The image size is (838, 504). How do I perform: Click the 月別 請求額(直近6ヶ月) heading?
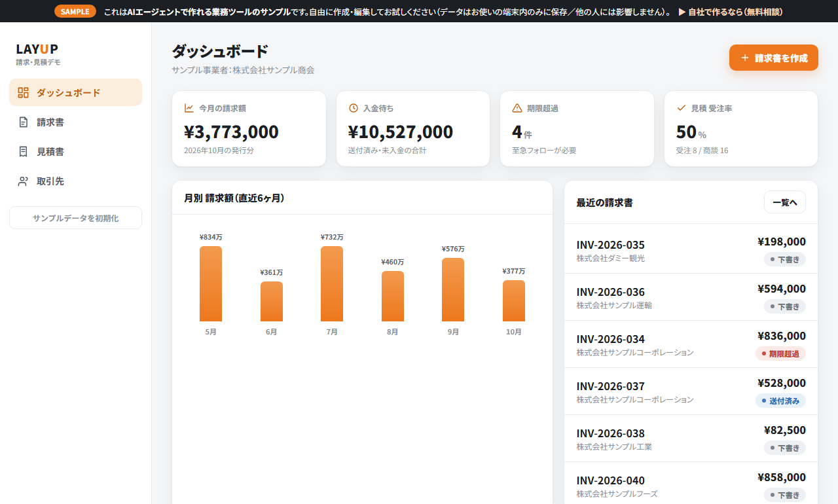(x=234, y=198)
